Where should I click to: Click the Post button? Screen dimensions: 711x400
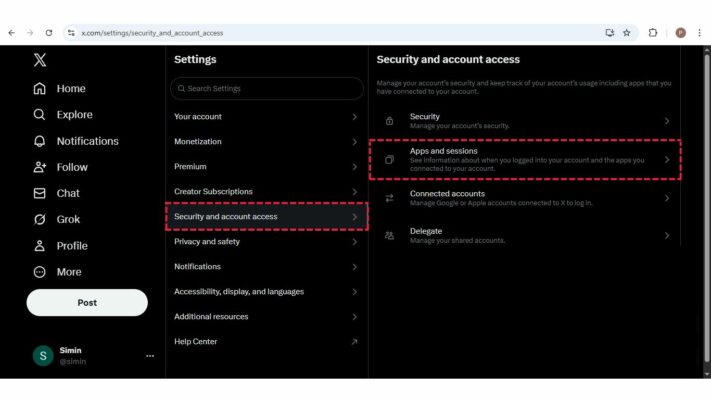[87, 302]
